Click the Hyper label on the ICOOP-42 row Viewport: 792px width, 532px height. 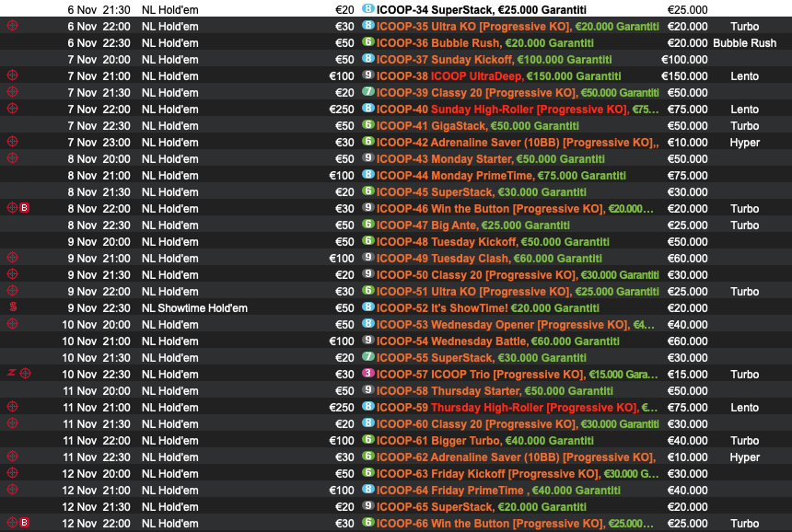pos(744,143)
